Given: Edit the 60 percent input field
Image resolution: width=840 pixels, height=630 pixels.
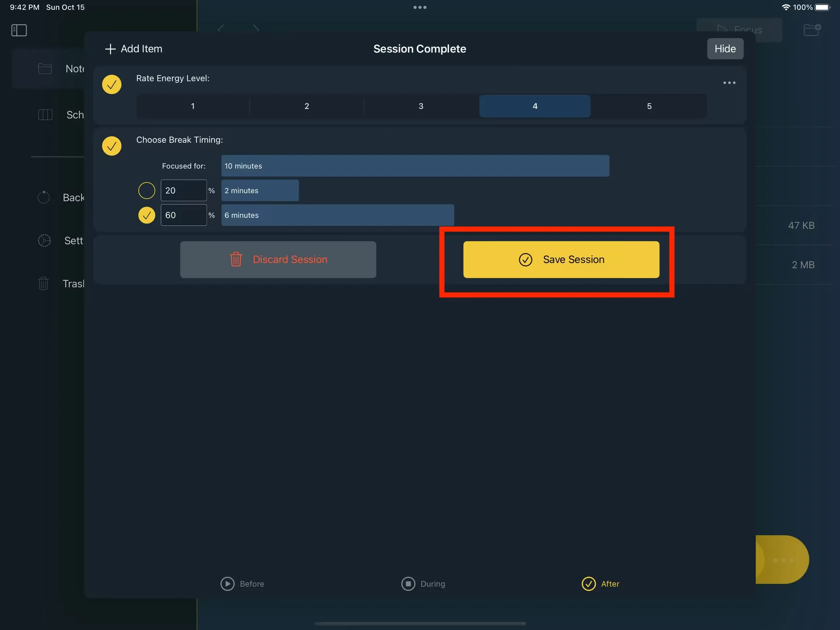Looking at the screenshot, I should click(x=184, y=215).
